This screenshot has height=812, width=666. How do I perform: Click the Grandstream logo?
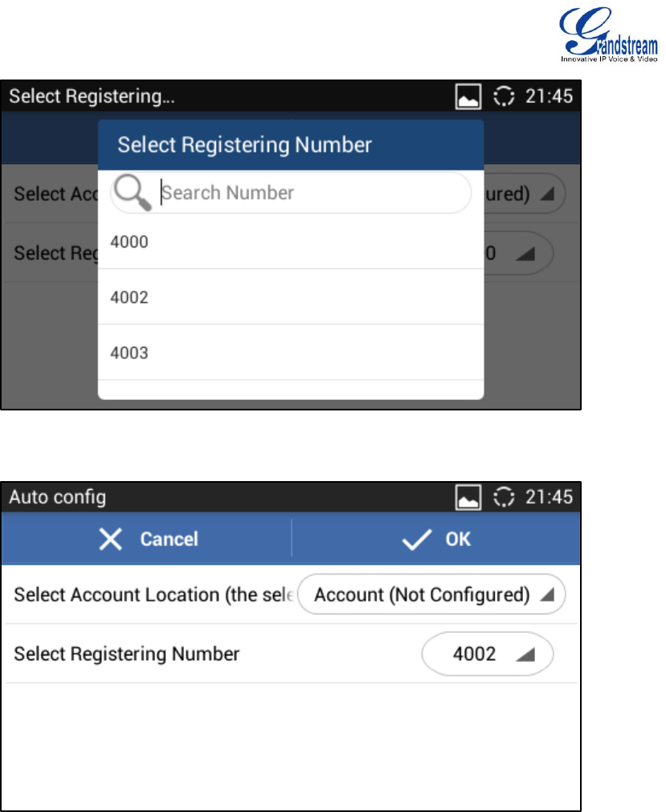[608, 35]
